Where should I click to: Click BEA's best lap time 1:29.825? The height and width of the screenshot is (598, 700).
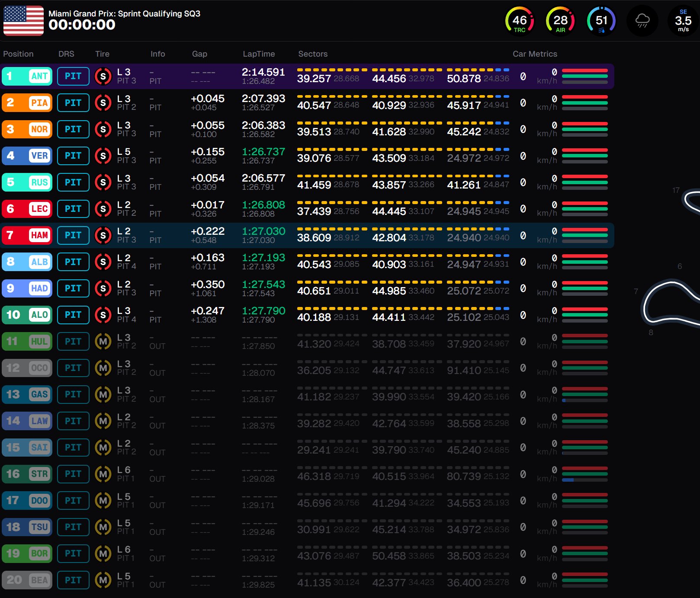(258, 585)
